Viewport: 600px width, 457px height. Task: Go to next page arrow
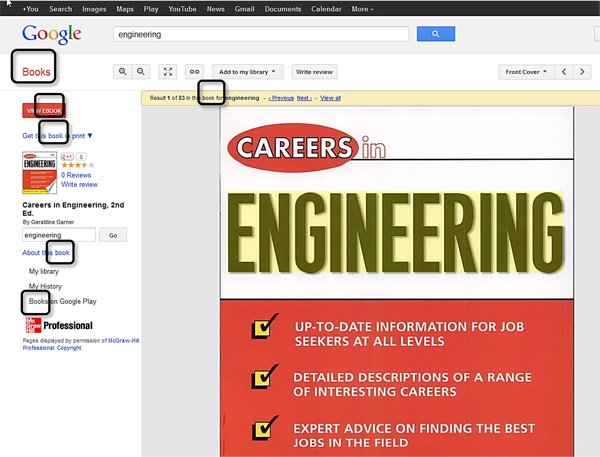coord(582,72)
